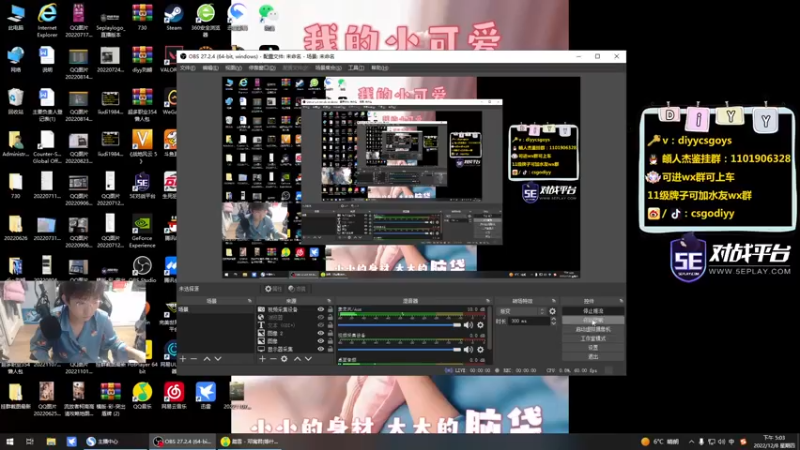Viewport: 800px width, 450px height.
Task: Adjust transition duration 300 ms stepper arrows
Action: (x=554, y=321)
